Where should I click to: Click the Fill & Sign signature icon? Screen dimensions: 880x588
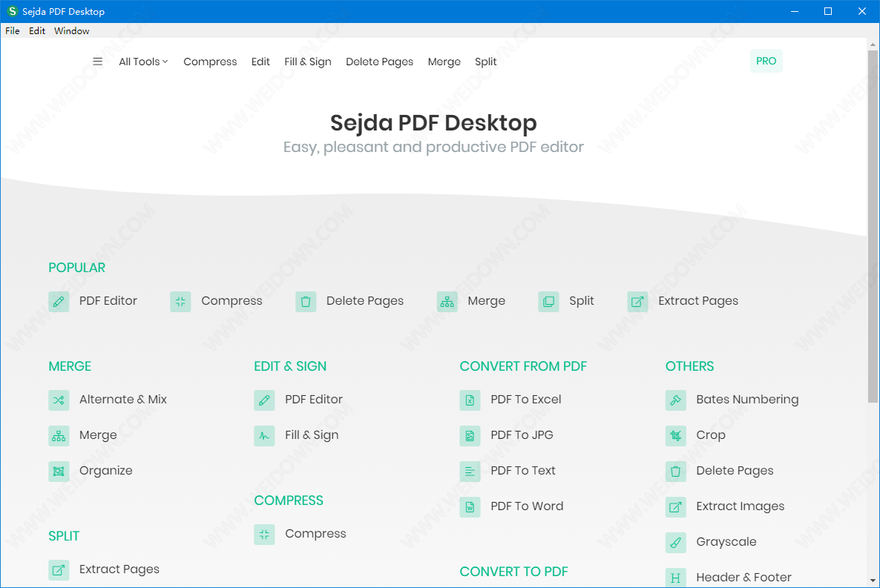coord(264,435)
